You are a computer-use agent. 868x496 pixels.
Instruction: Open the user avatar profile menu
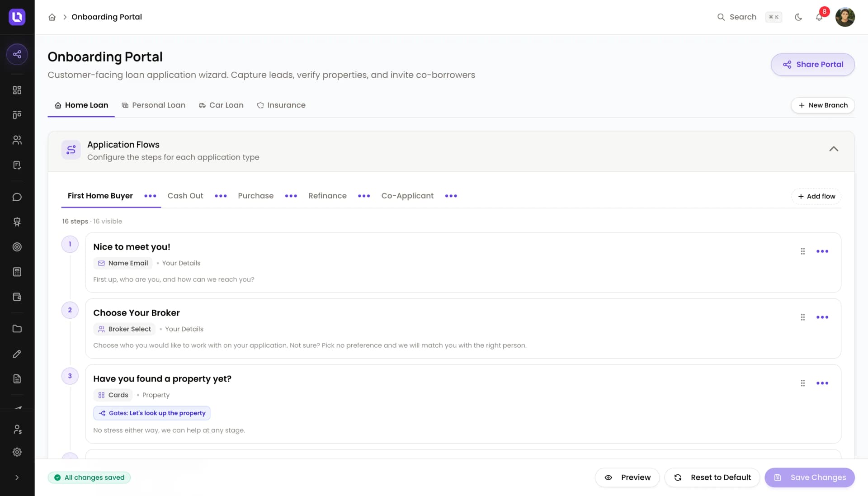(845, 17)
